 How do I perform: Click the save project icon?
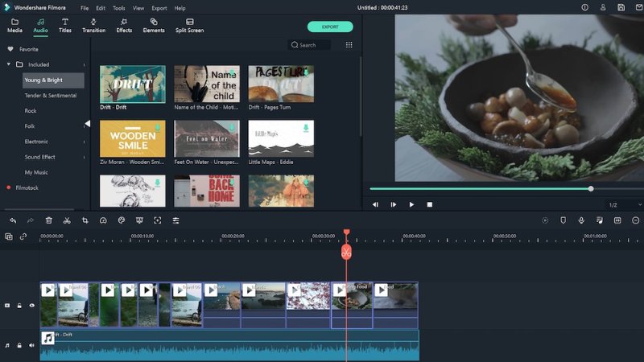pyautogui.click(x=621, y=7)
